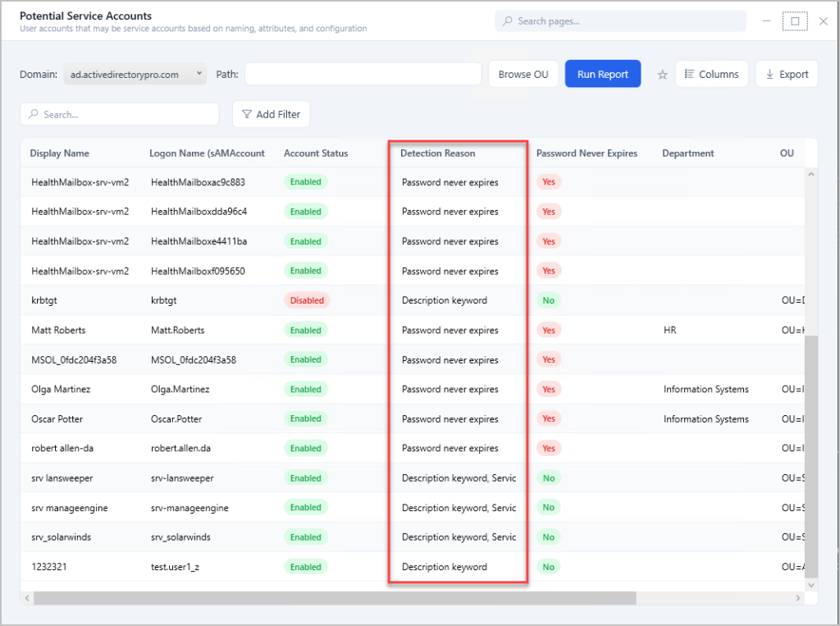
Task: Click the horizontal scrollbar right arrow
Action: [x=797, y=597]
